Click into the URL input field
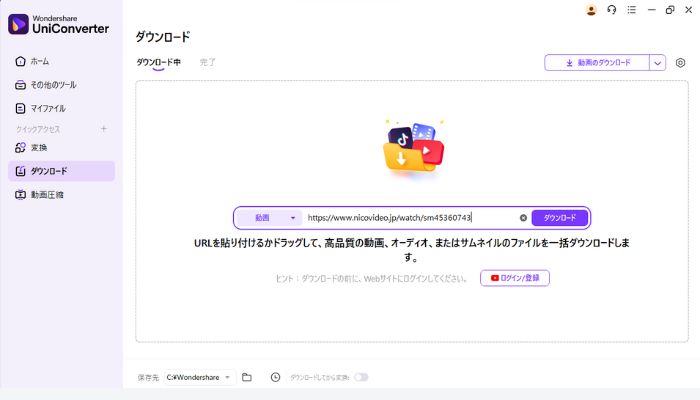 point(410,218)
